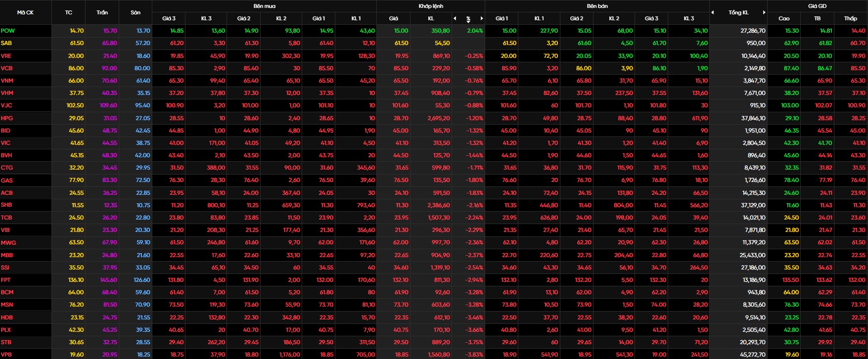
Task: Select the FPT ticker
Action: [x=6, y=280]
